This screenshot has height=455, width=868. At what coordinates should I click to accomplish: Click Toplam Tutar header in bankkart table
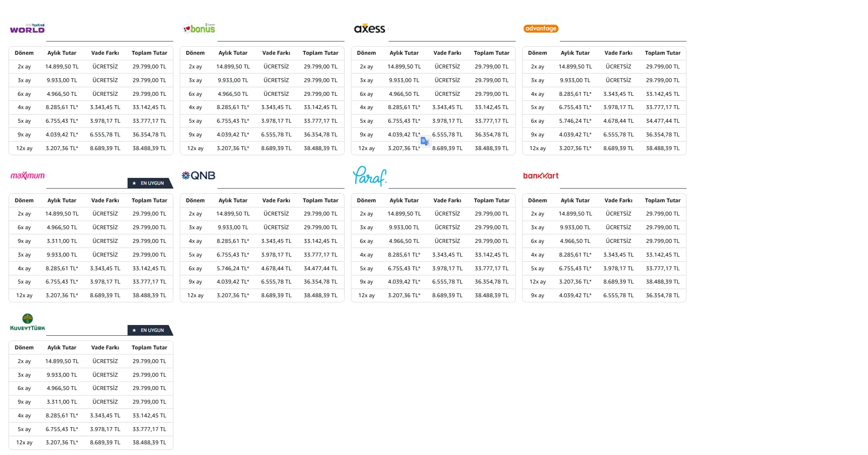coord(663,201)
